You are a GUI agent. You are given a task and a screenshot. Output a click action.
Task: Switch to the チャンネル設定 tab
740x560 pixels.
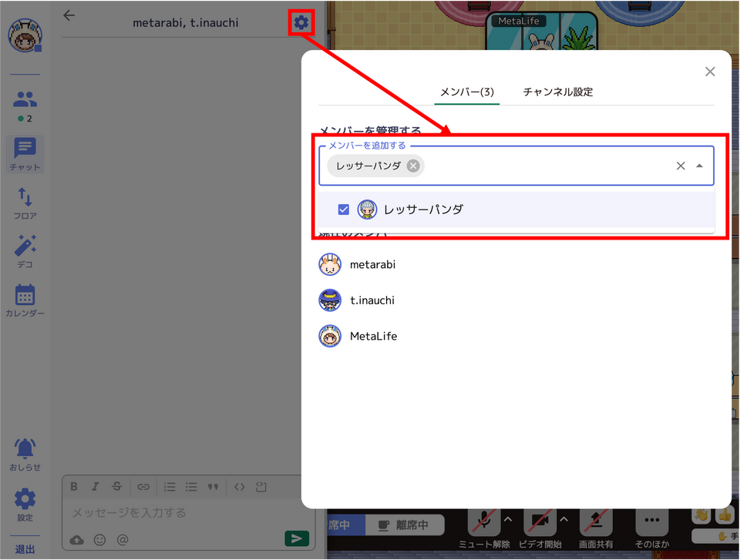tap(558, 92)
